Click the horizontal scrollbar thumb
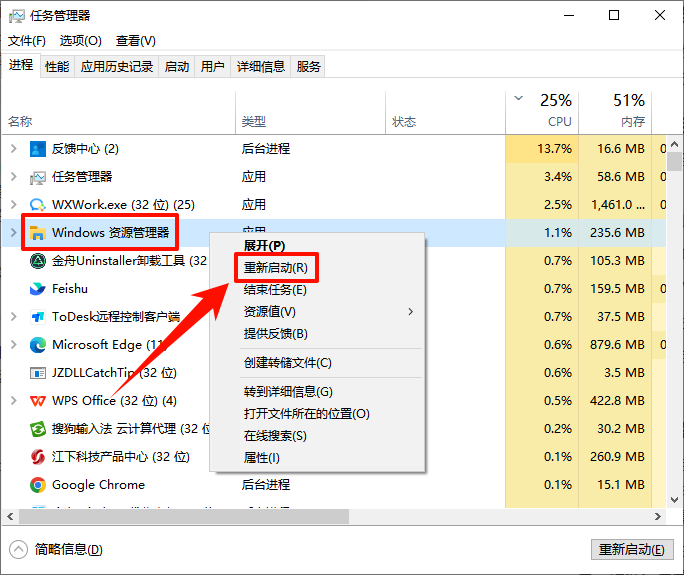This screenshot has height=575, width=684. click(184, 517)
